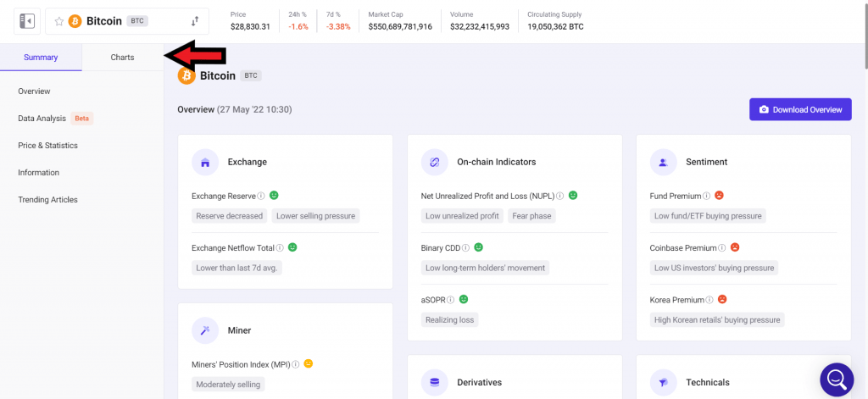Go to Price & Statistics section
The image size is (868, 399).
pos(47,146)
